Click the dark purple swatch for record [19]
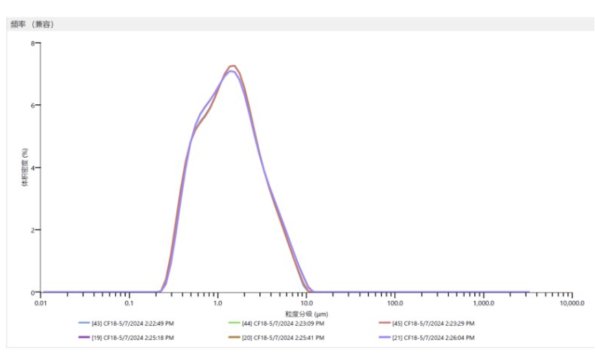The height and width of the screenshot is (364, 596). tap(84, 337)
